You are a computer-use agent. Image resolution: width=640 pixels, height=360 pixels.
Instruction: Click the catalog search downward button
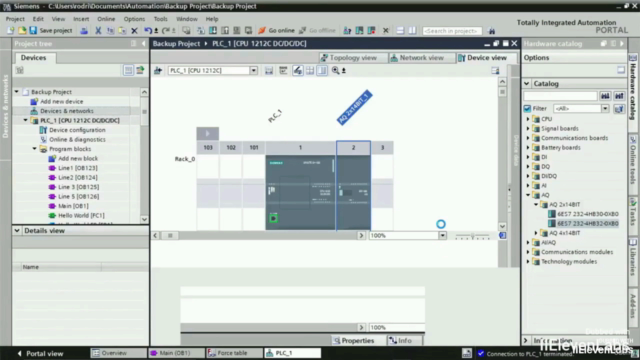pos(605,96)
